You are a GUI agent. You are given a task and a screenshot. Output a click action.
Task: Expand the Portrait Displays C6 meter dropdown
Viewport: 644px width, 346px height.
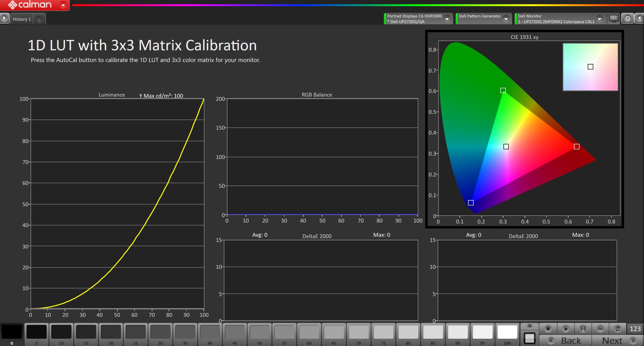click(x=447, y=19)
